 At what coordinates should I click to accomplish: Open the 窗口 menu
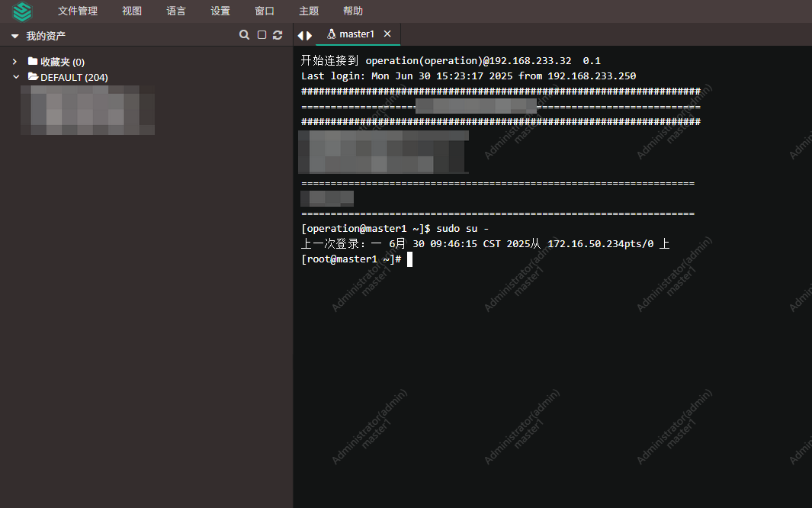(x=265, y=11)
